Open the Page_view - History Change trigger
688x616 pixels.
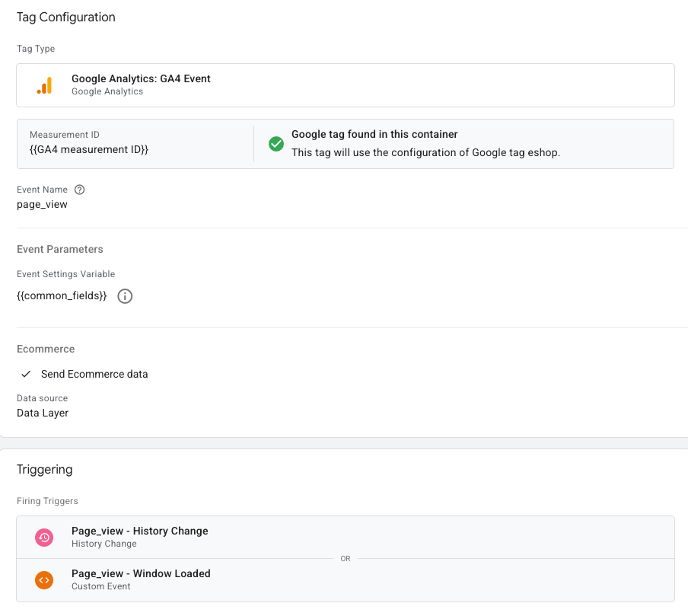pyautogui.click(x=346, y=538)
